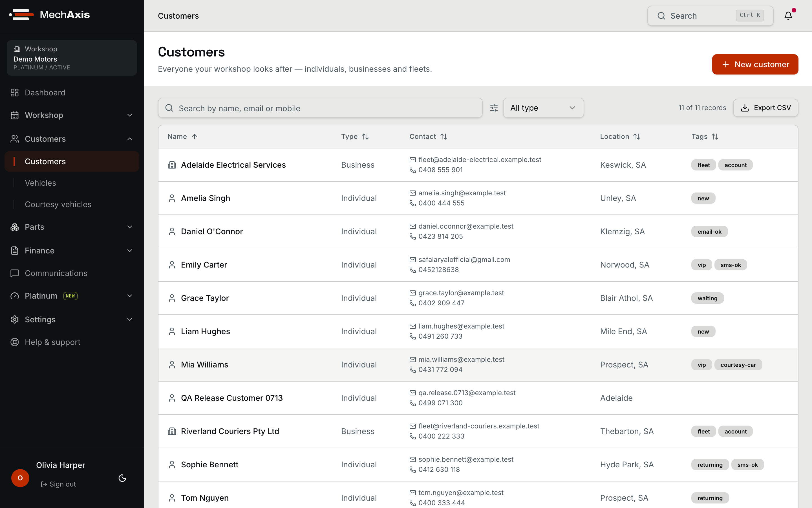Click building icon beside Adelaide Electrical Services
This screenshot has height=508, width=812.
pos(172,165)
